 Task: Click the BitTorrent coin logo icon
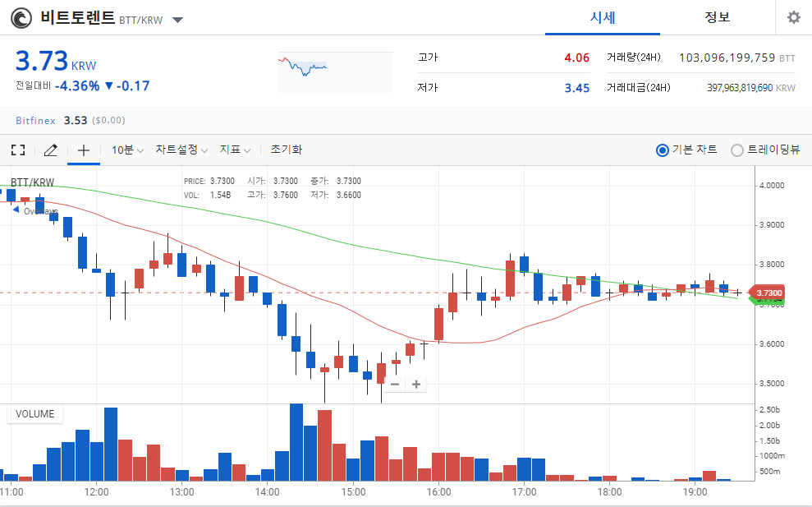click(x=21, y=18)
